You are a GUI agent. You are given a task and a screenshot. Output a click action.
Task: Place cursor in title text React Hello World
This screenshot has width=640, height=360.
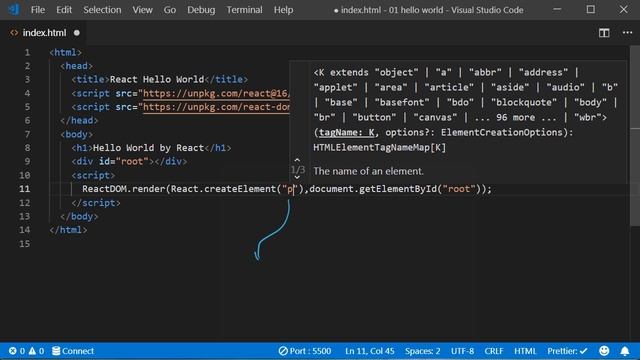click(x=157, y=80)
